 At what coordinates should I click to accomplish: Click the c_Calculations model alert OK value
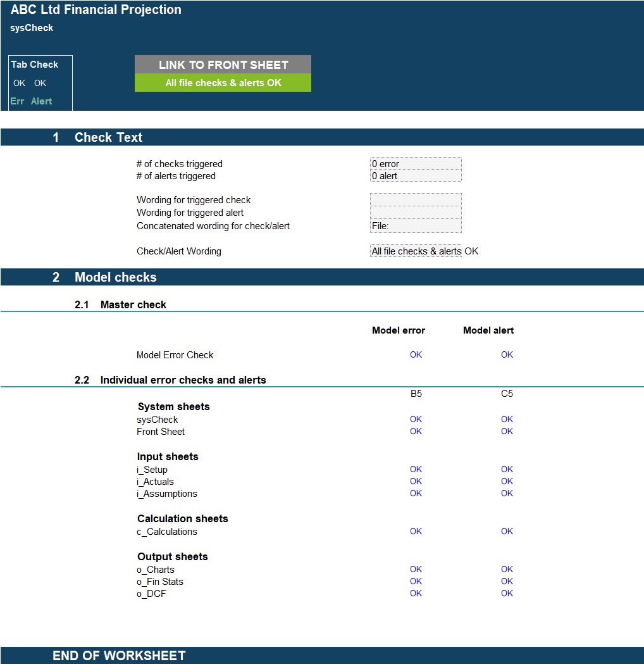click(x=507, y=532)
